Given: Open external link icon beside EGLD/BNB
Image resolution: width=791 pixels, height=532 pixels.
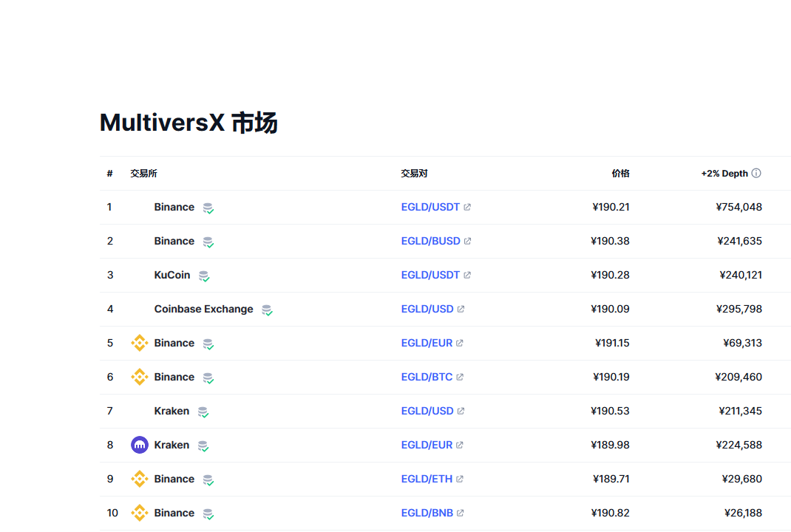Looking at the screenshot, I should point(460,513).
